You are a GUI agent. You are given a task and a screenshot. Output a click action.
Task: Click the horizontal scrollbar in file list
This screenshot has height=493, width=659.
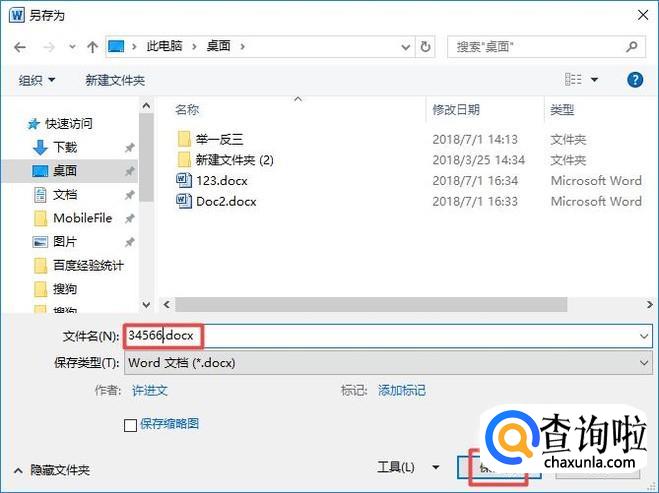click(x=371, y=304)
